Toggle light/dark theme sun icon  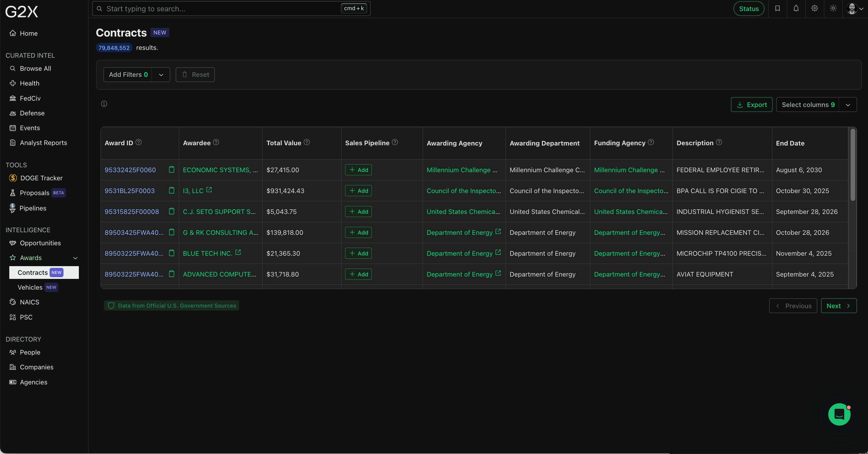point(833,8)
